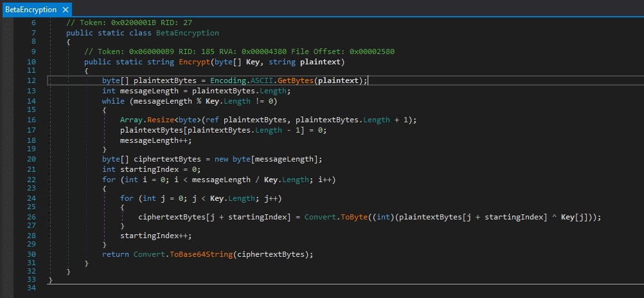This screenshot has width=644, height=298.
Task: Click the ref keyword on line 16
Action: (x=212, y=120)
